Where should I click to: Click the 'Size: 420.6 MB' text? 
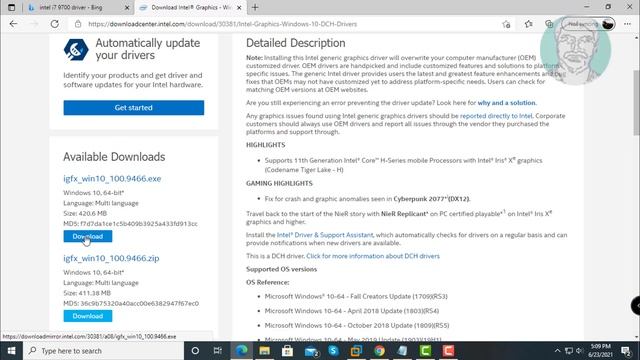85,213
